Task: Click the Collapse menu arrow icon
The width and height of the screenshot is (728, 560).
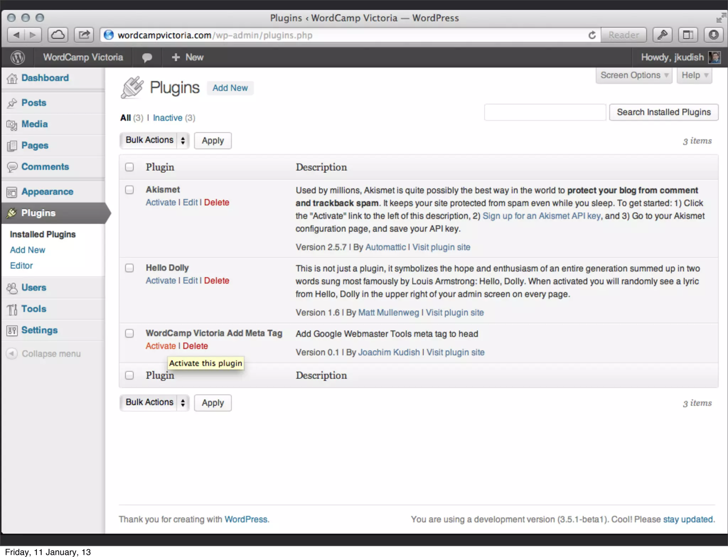Action: point(12,354)
